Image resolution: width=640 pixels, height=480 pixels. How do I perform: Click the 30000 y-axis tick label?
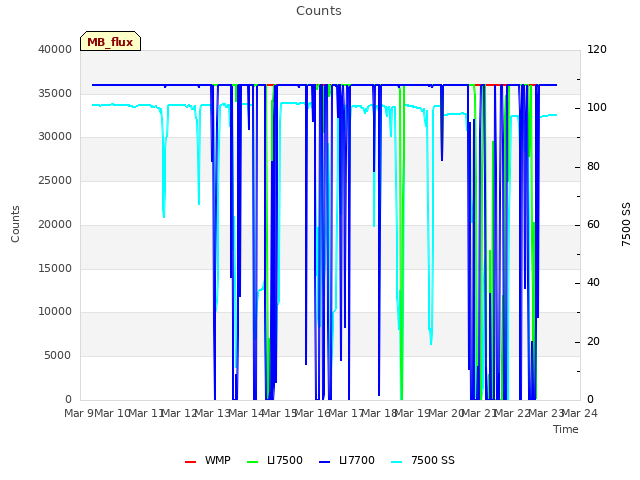[55, 136]
